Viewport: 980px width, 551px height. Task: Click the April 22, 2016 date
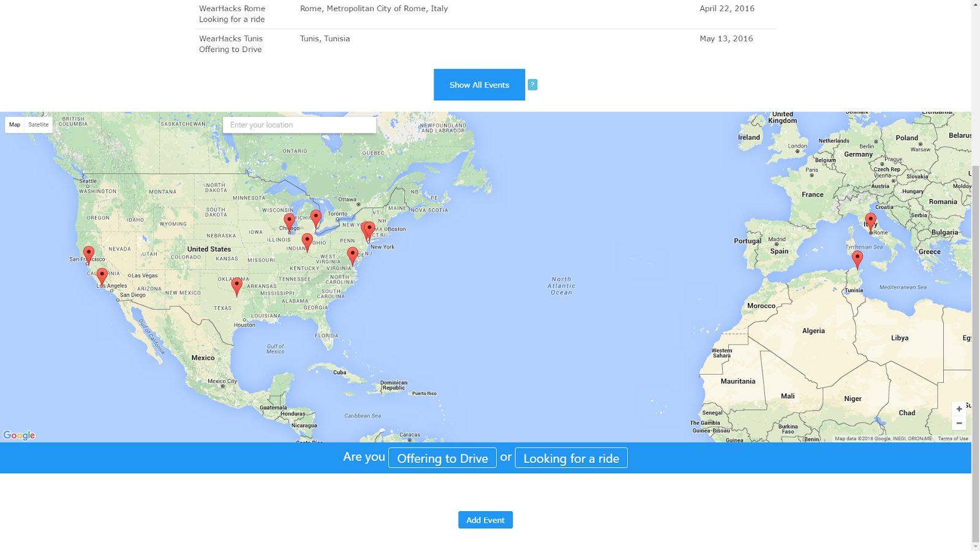[x=727, y=9]
